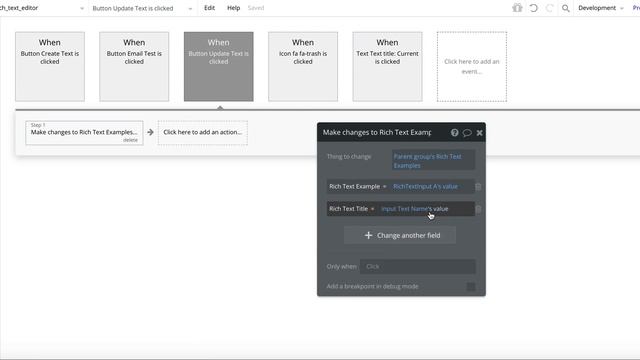Open the page name dropdown
This screenshot has height=360, width=640.
pos(42,8)
